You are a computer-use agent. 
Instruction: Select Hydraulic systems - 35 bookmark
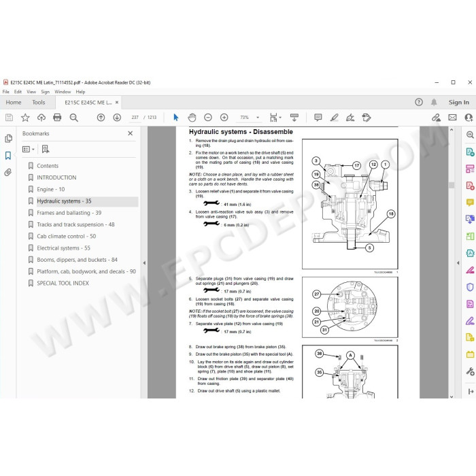[x=64, y=201]
